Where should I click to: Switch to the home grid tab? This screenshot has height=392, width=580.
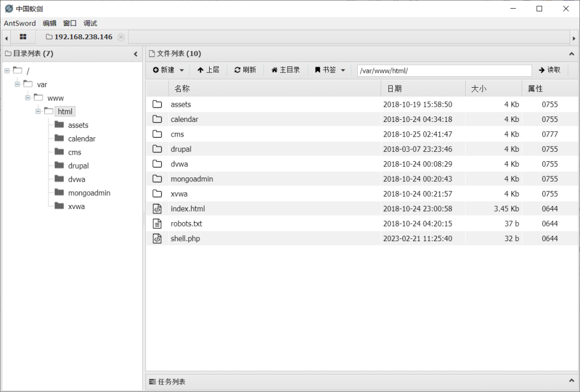(x=23, y=37)
